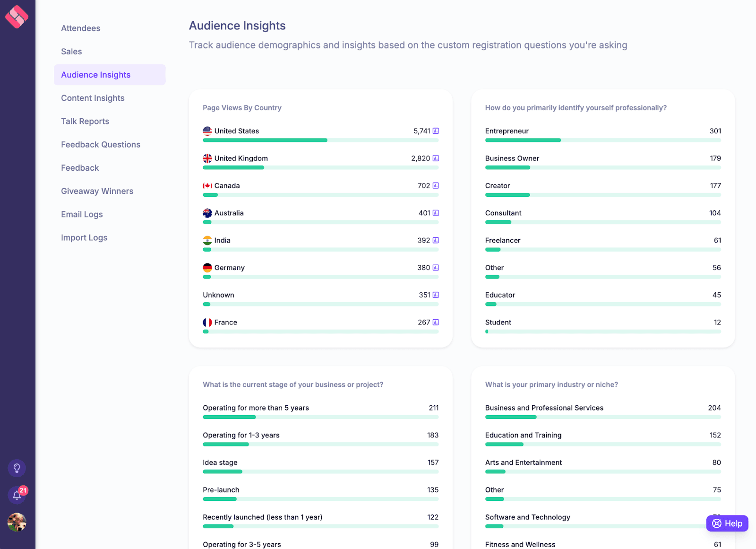Click the United States progress bar
The height and width of the screenshot is (549, 756).
pos(321,140)
